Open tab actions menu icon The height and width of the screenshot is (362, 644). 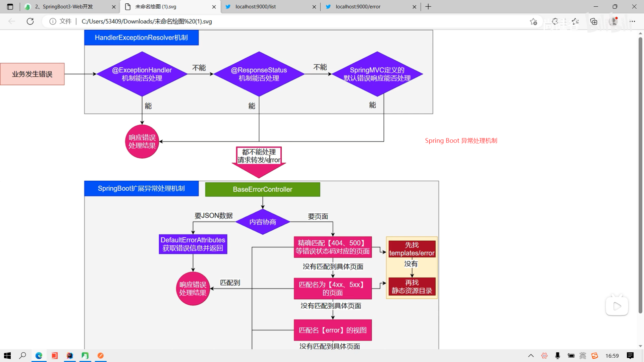[10, 7]
